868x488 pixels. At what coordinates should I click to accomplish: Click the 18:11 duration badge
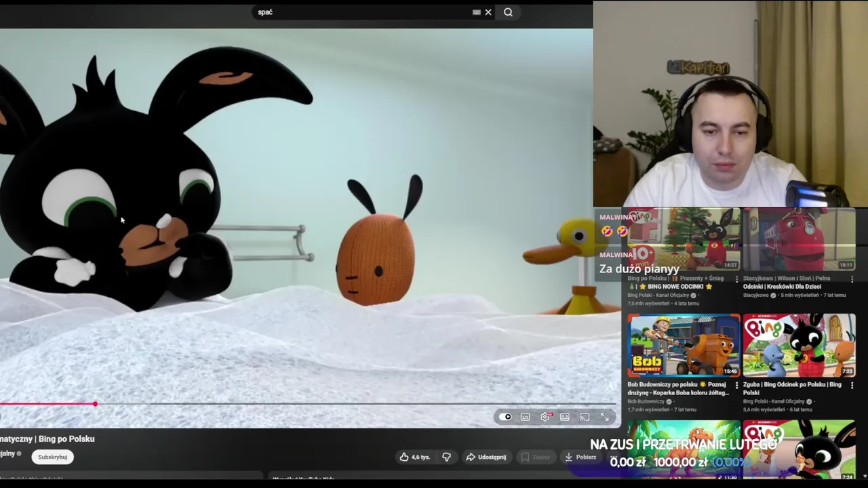pyautogui.click(x=846, y=265)
